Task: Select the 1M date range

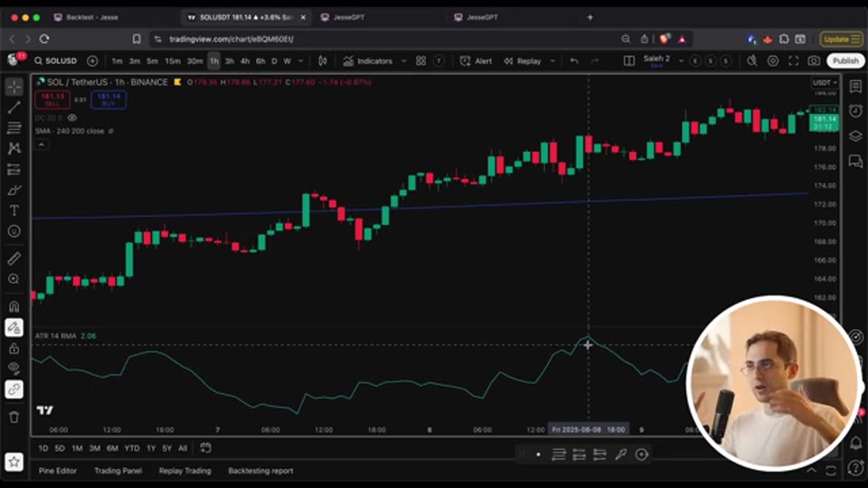Action: pos(77,448)
